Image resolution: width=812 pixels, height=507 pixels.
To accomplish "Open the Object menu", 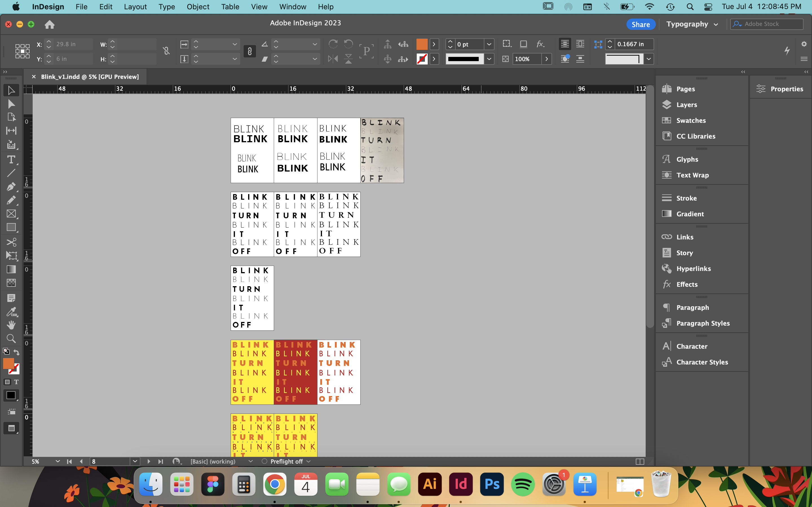I will coord(198,7).
